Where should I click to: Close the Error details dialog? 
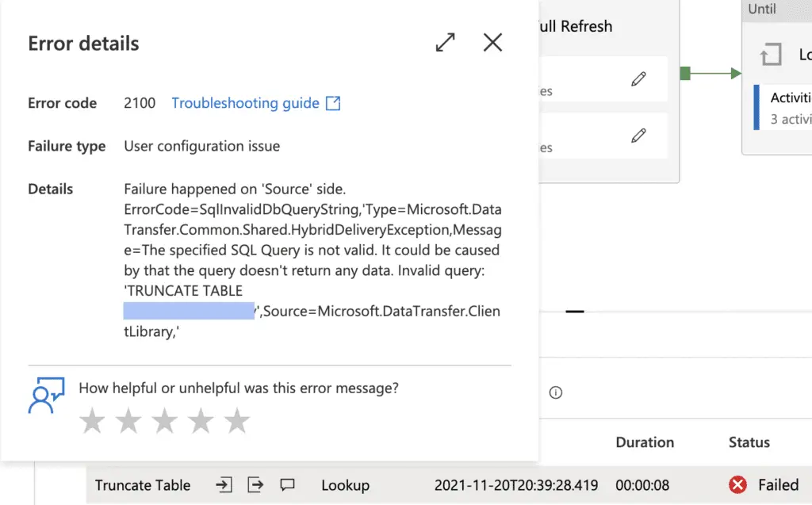coord(492,43)
